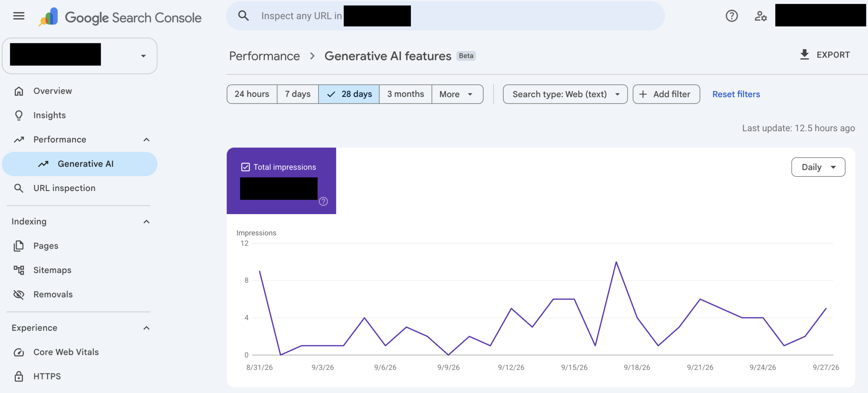Screen dimensions: 868x393
Task: Open the hamburger main menu
Action: 19,16
